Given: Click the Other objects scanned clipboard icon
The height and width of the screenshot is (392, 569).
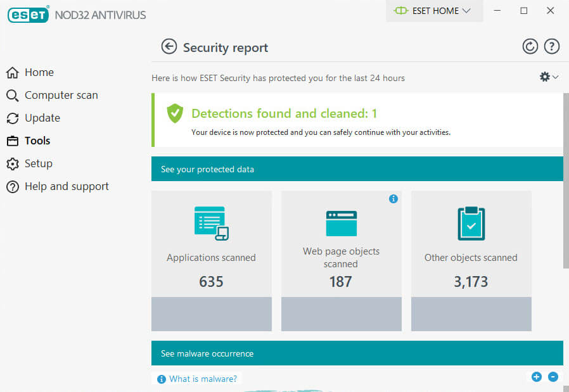Looking at the screenshot, I should click(x=471, y=224).
